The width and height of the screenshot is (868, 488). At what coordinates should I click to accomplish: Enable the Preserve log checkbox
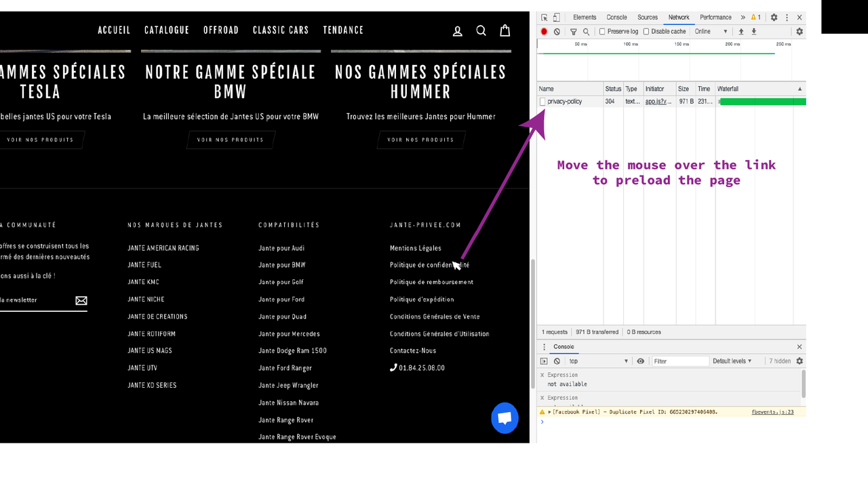(x=602, y=32)
